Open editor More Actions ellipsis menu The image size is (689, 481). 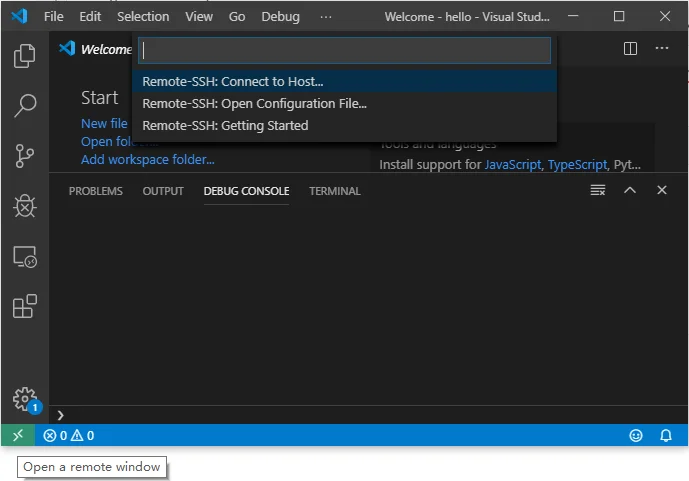661,48
